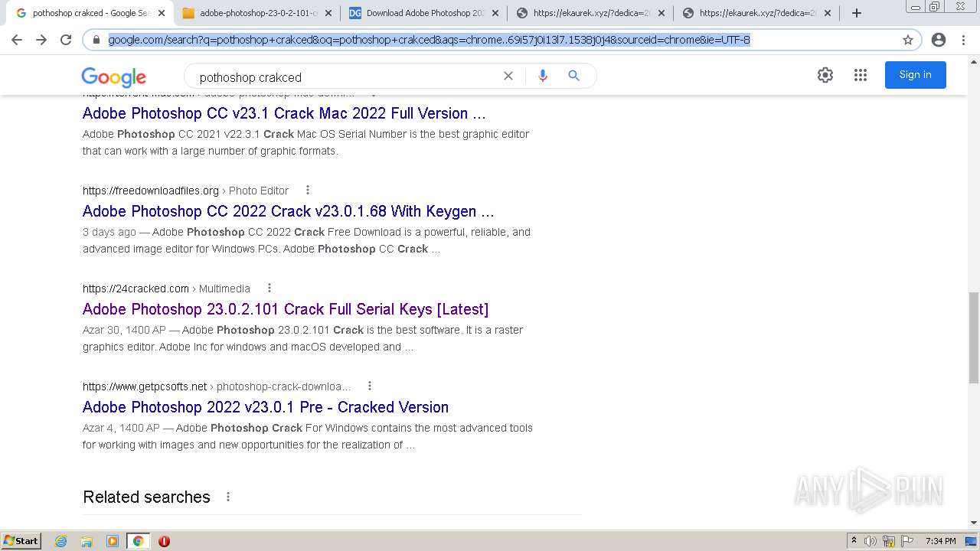Open Google quick settings gear
Image resolution: width=980 pixels, height=551 pixels.
(x=825, y=75)
